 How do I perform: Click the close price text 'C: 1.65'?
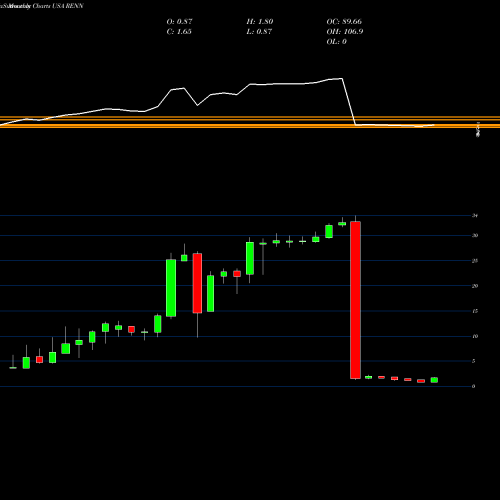179,32
